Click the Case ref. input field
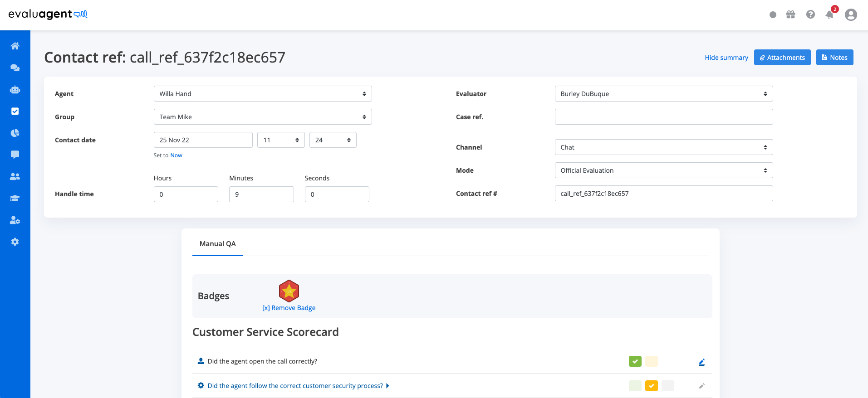Viewport: 868px width, 398px height. coord(664,117)
